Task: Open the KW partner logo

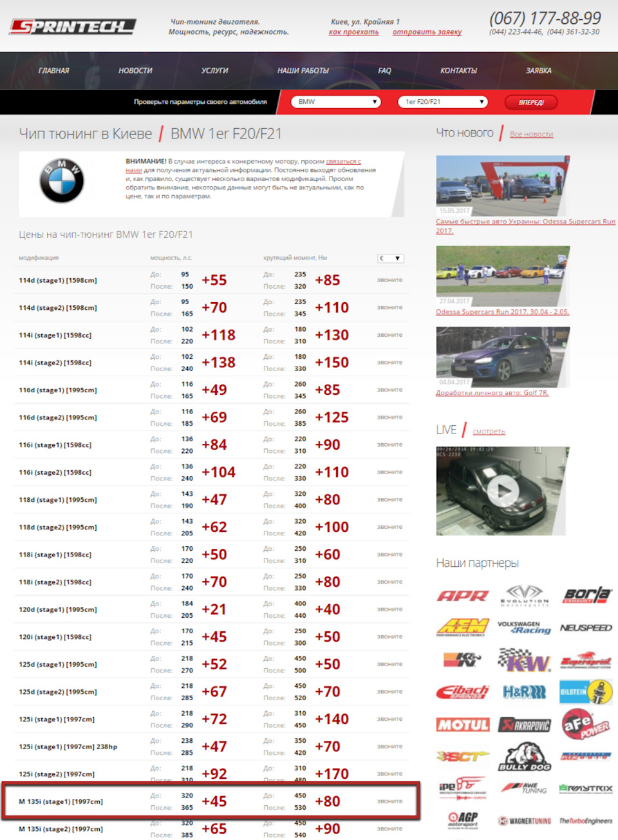Action: tap(525, 660)
